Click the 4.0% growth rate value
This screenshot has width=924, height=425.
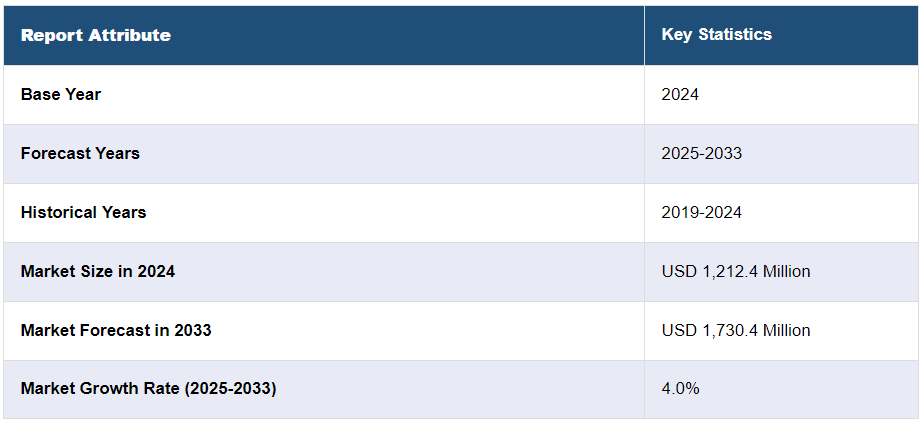tap(680, 388)
